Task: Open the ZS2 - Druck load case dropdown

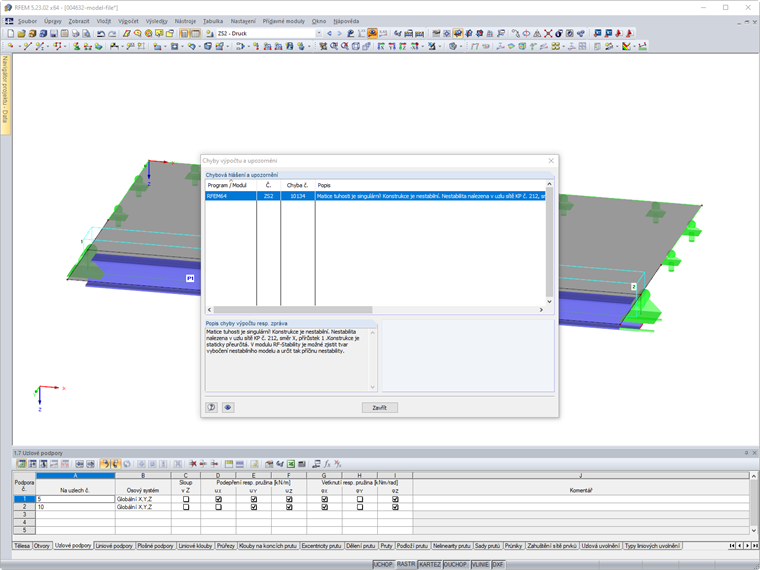Action: [x=318, y=33]
